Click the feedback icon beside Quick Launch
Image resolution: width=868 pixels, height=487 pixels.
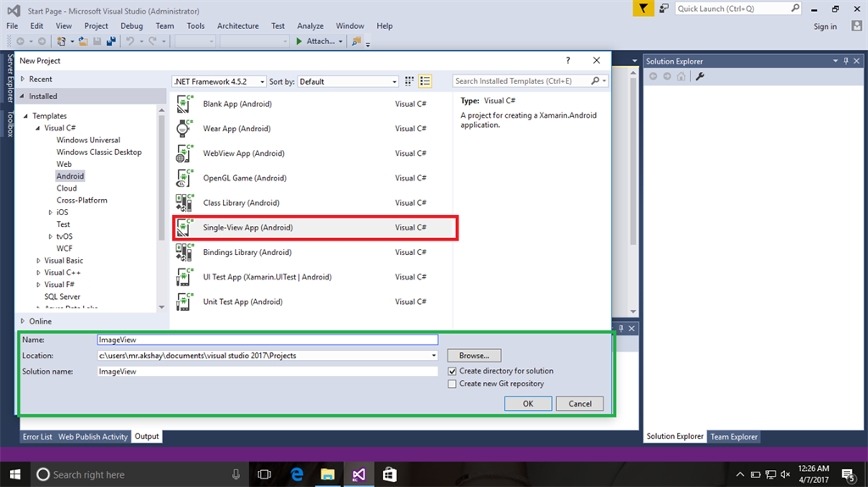coord(664,8)
